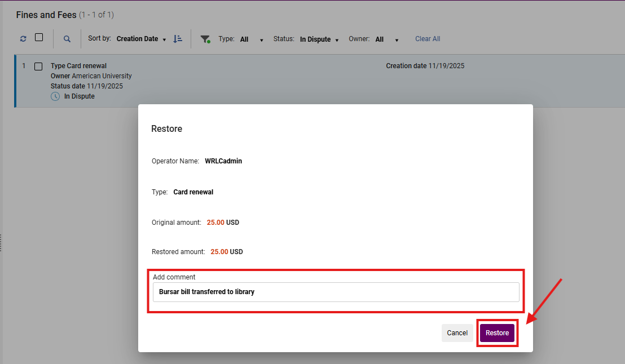Click the refresh list icon

pos(23,39)
